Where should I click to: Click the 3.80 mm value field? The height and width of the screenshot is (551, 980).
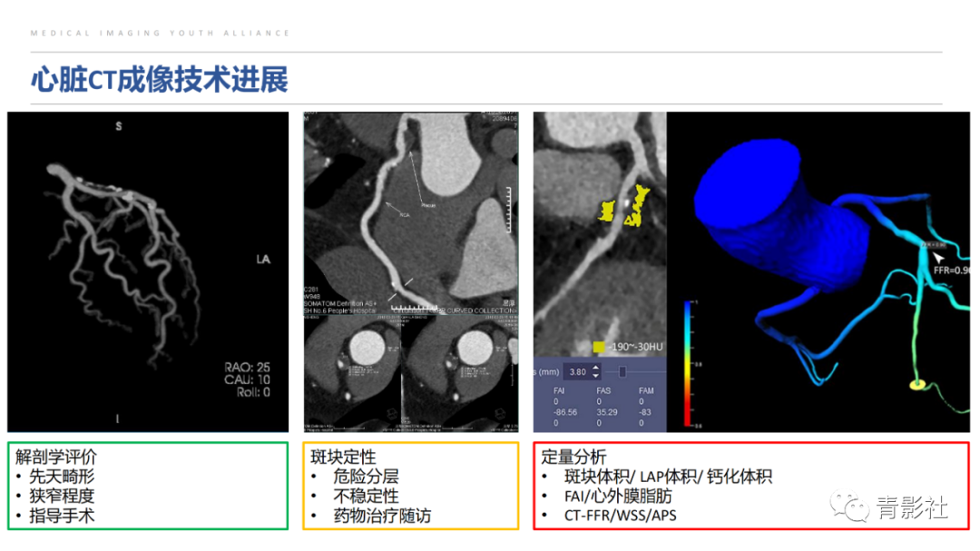577,371
